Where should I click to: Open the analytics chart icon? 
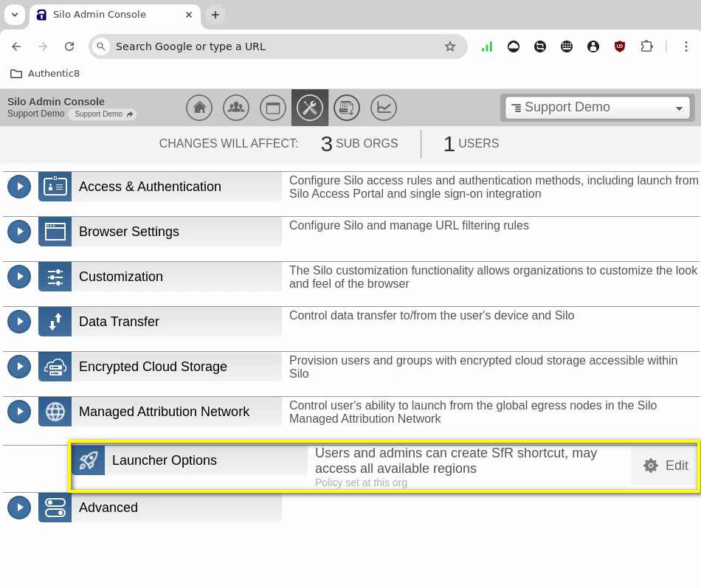pyautogui.click(x=384, y=108)
